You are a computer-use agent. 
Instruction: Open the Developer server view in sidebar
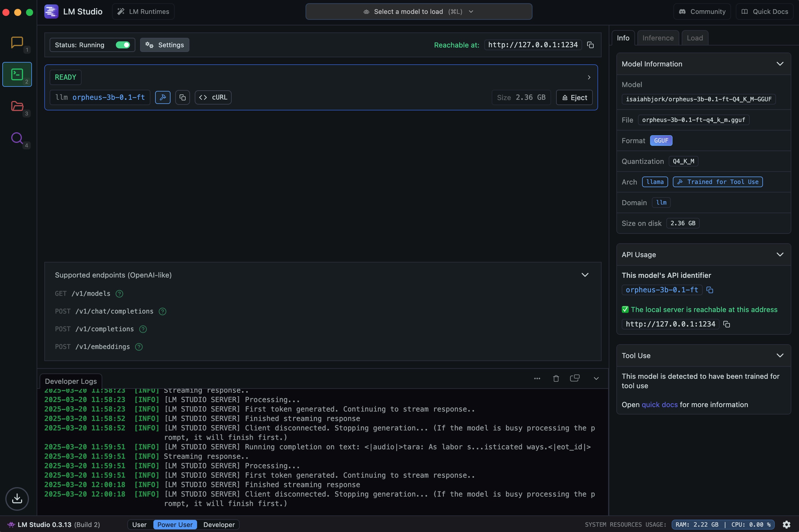point(17,74)
